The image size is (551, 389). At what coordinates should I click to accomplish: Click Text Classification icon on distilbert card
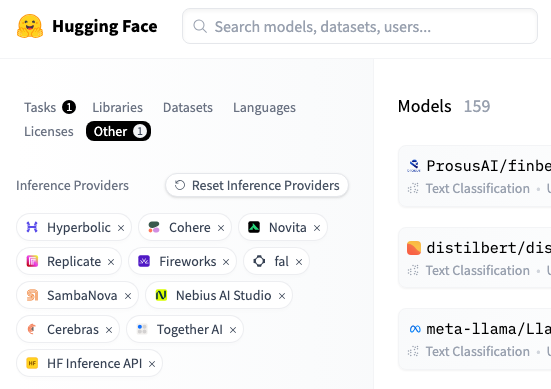[x=413, y=271]
